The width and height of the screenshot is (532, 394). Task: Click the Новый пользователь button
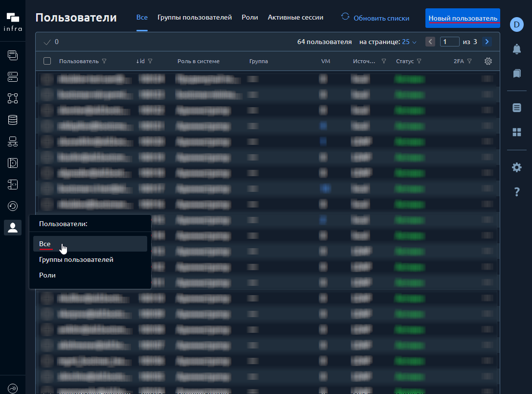tap(463, 18)
